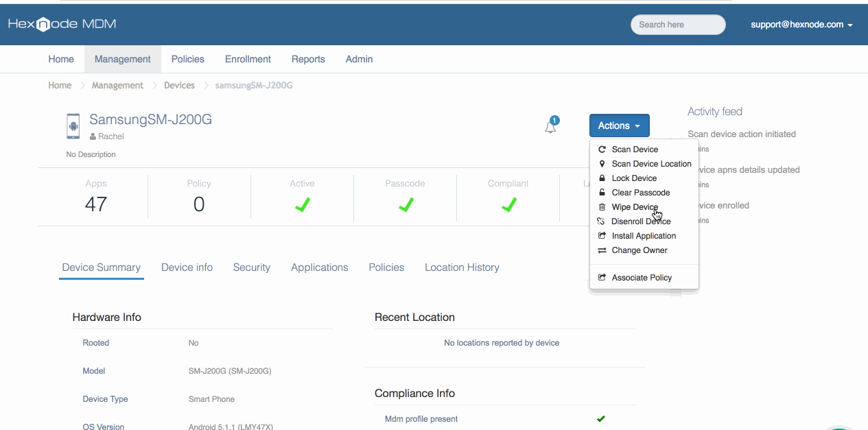Expand the support@hexnode.com account menu
Image resolution: width=868 pixels, height=430 pixels.
tap(801, 25)
